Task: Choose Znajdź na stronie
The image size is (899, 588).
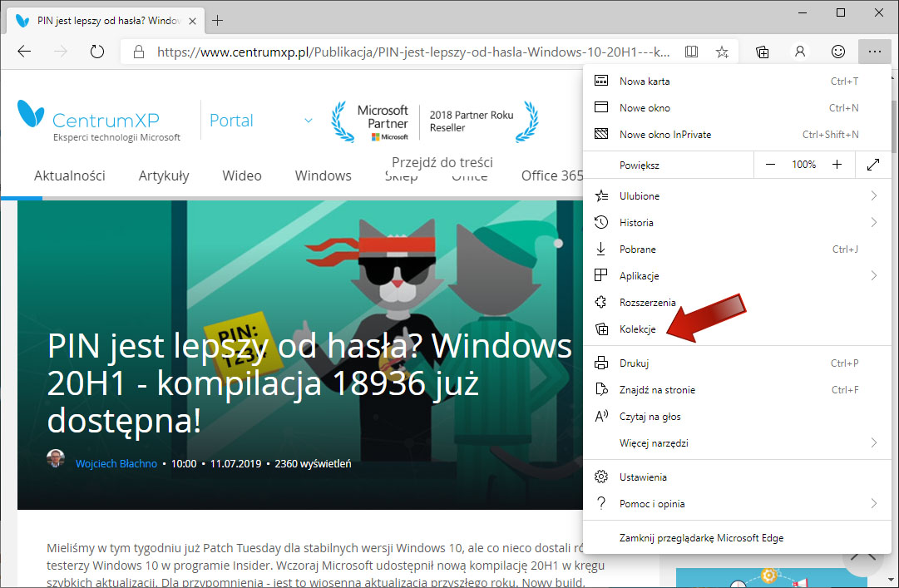Action: click(x=737, y=390)
